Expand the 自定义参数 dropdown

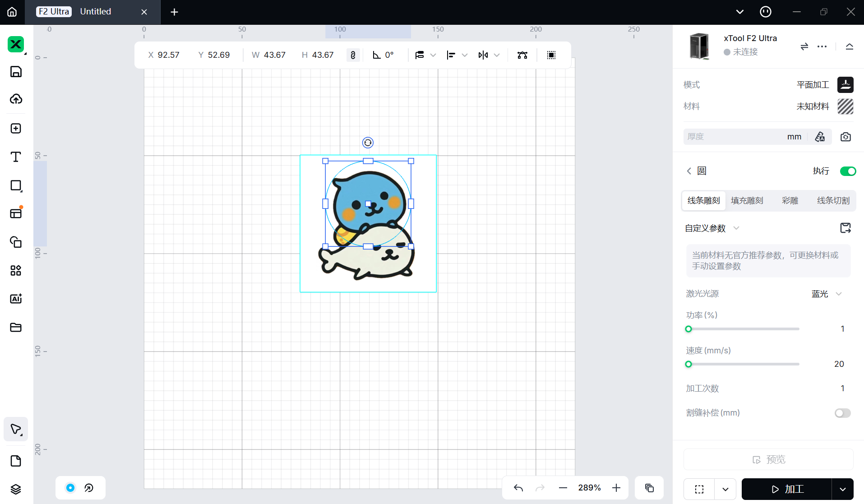736,228
